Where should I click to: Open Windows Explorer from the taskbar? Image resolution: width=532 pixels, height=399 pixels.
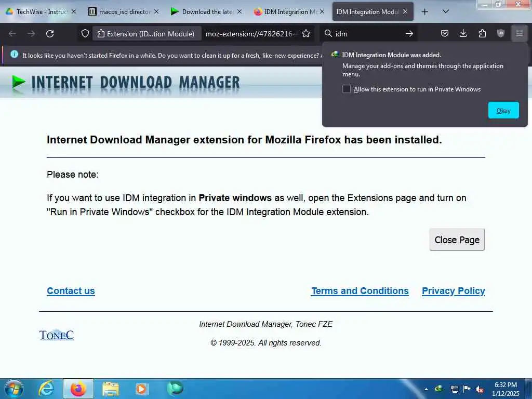111,389
